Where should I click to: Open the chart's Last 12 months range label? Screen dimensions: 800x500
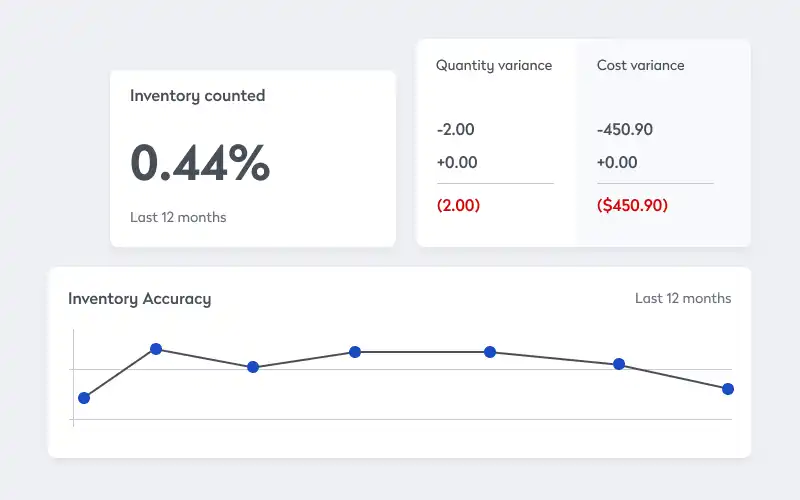pyautogui.click(x=683, y=298)
